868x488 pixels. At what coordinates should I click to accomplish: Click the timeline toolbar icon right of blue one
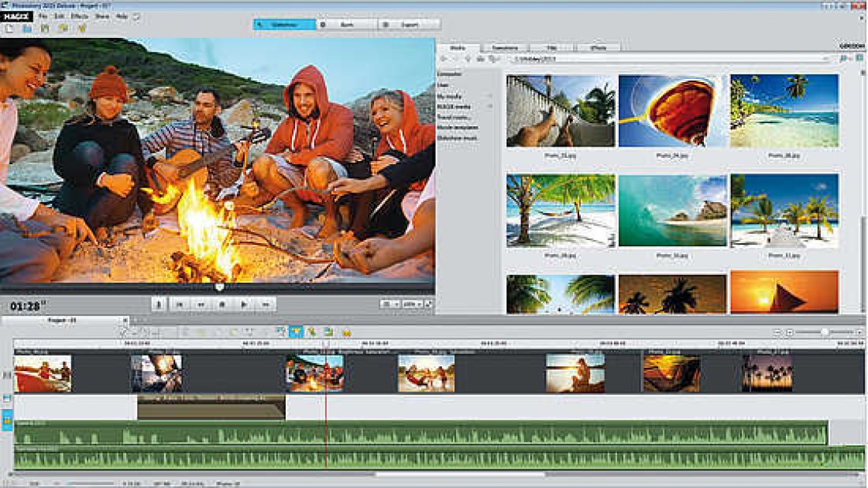pyautogui.click(x=312, y=332)
